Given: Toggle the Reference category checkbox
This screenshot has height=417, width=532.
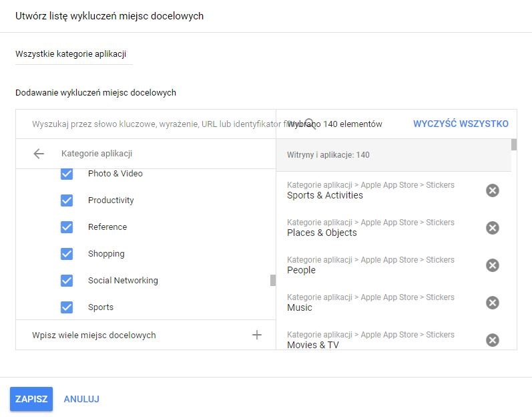Looking at the screenshot, I should point(67,227).
